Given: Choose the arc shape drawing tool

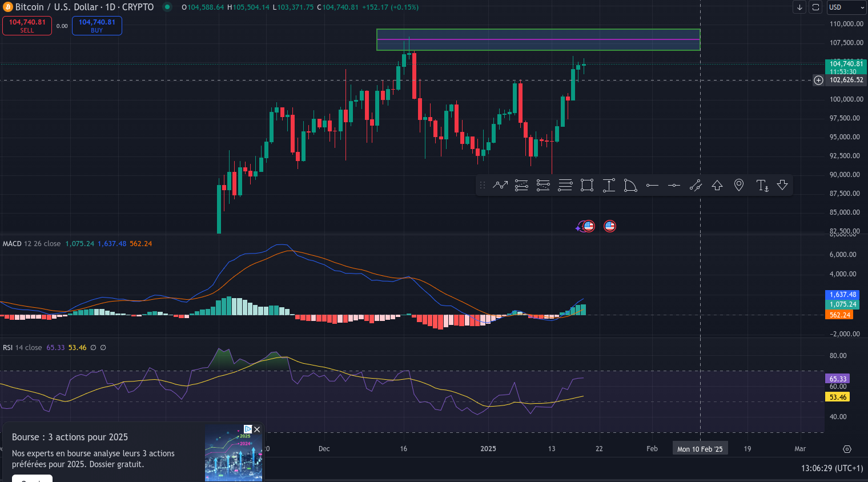Looking at the screenshot, I should coord(630,185).
